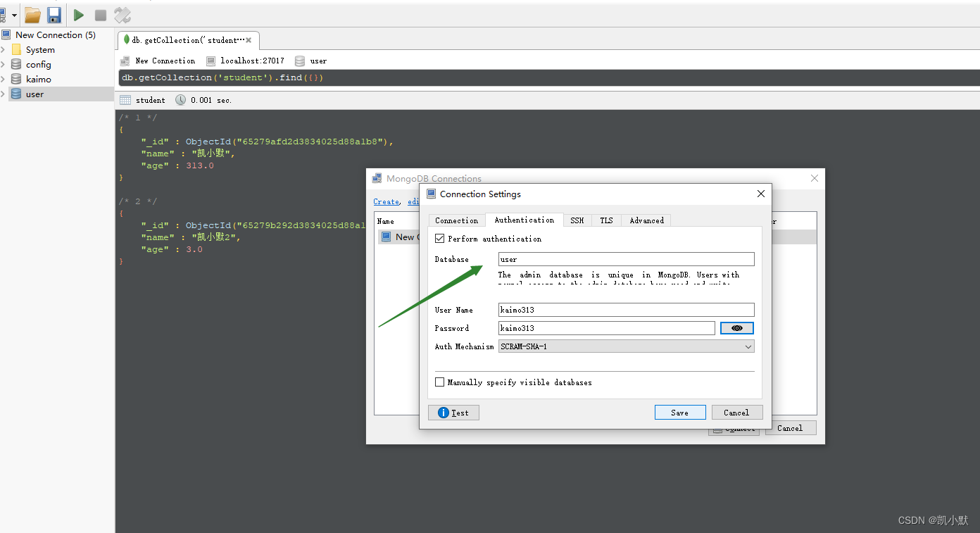Expand the System folder node
Image resolution: width=980 pixels, height=533 pixels.
point(3,50)
